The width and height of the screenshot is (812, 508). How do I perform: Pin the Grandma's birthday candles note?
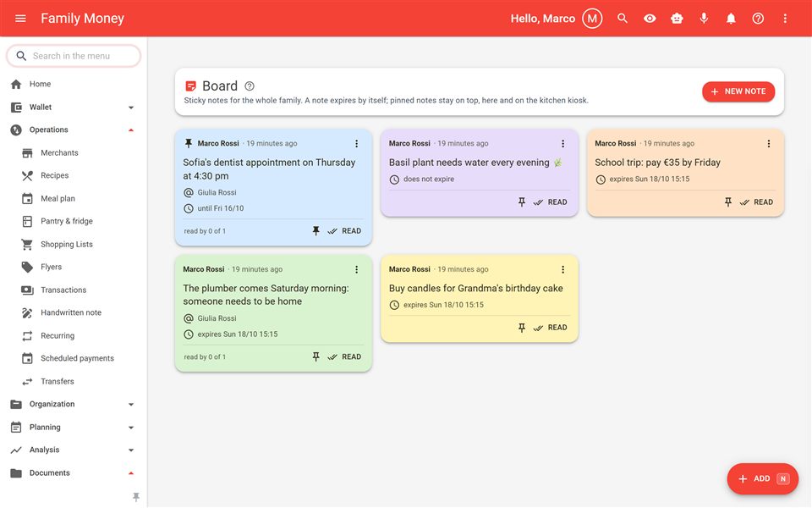(x=522, y=328)
